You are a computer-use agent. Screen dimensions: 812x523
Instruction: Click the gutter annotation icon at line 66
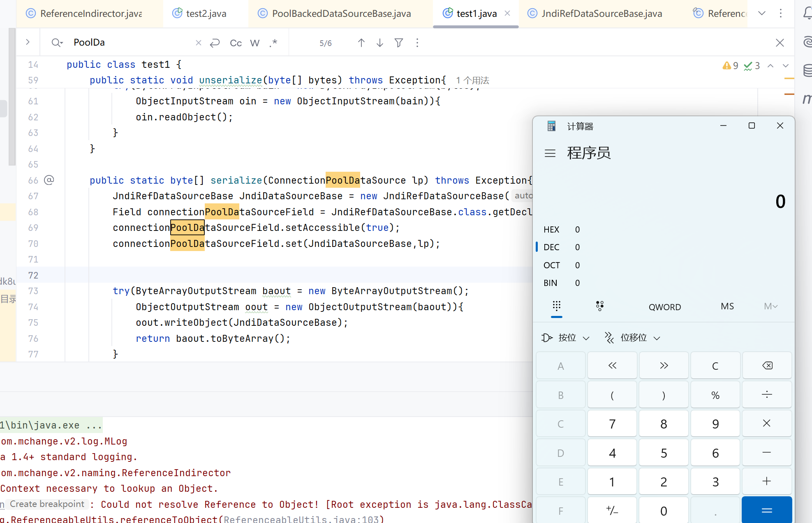(49, 180)
